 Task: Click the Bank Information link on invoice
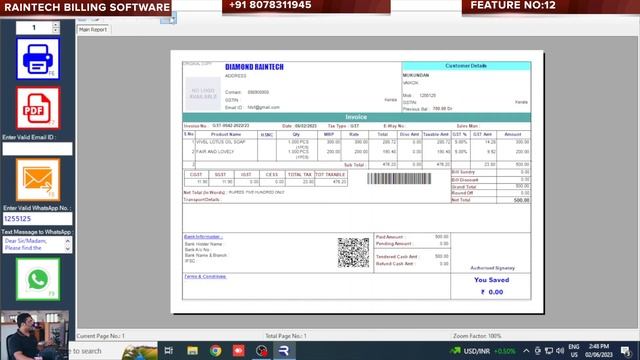(203, 237)
